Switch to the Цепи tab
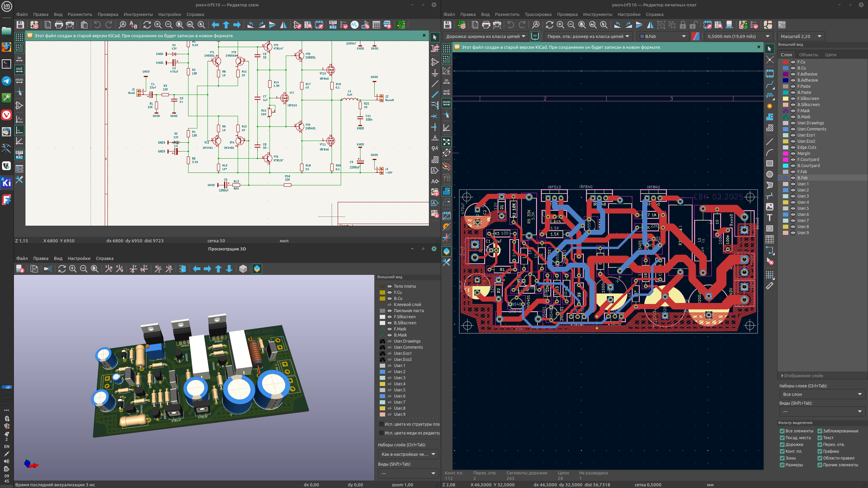Viewport: 868px width, 488px height. [x=830, y=55]
